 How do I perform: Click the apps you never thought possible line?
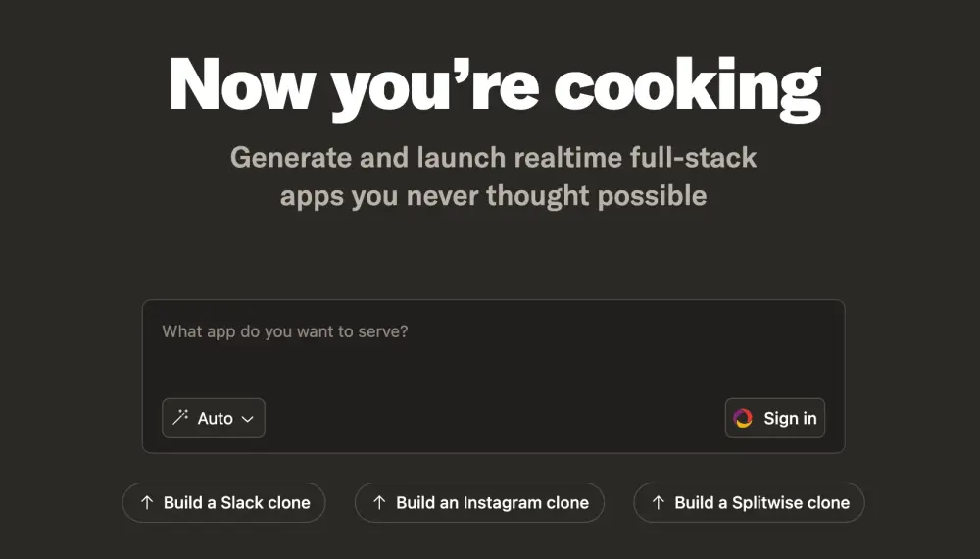[x=493, y=196]
